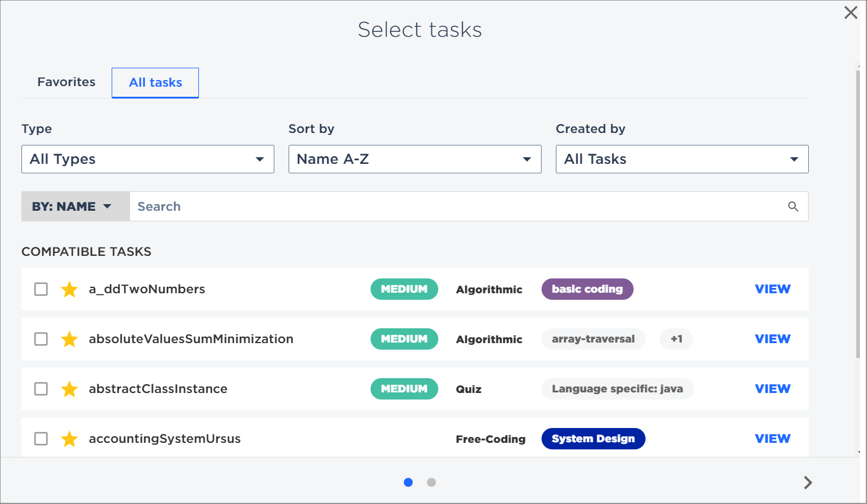Click the star next to abstractClassInstance
867x504 pixels.
[69, 389]
